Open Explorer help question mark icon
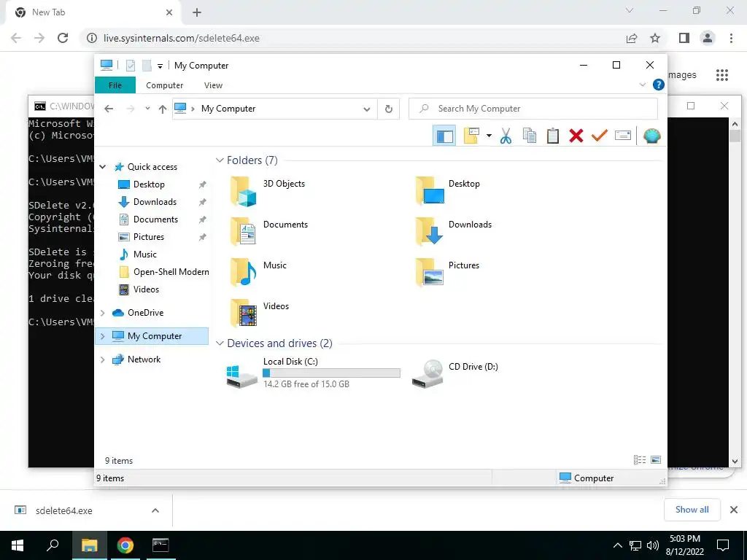 pos(659,85)
